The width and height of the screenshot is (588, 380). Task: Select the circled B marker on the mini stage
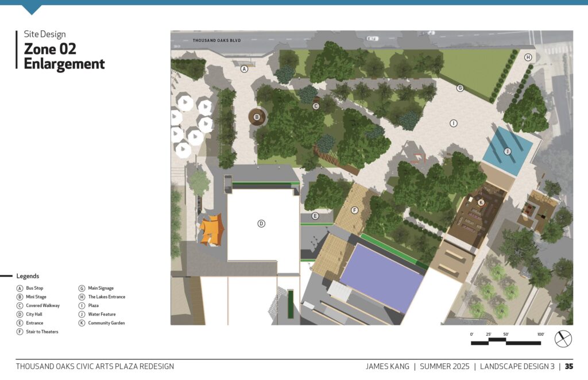click(x=257, y=117)
